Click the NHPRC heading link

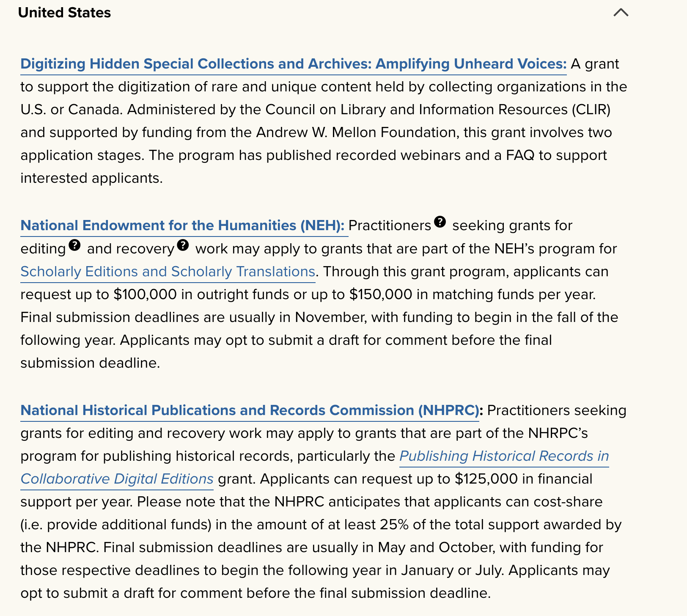(x=249, y=410)
